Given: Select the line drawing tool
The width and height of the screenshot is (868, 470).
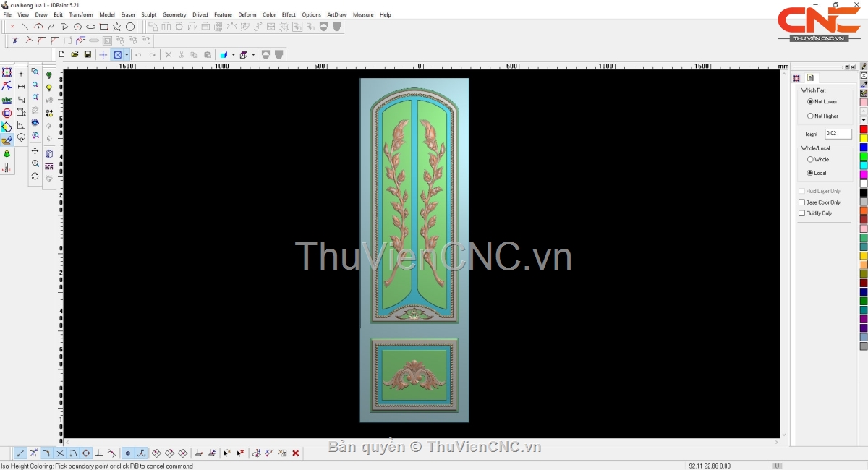Looking at the screenshot, I should (25, 27).
